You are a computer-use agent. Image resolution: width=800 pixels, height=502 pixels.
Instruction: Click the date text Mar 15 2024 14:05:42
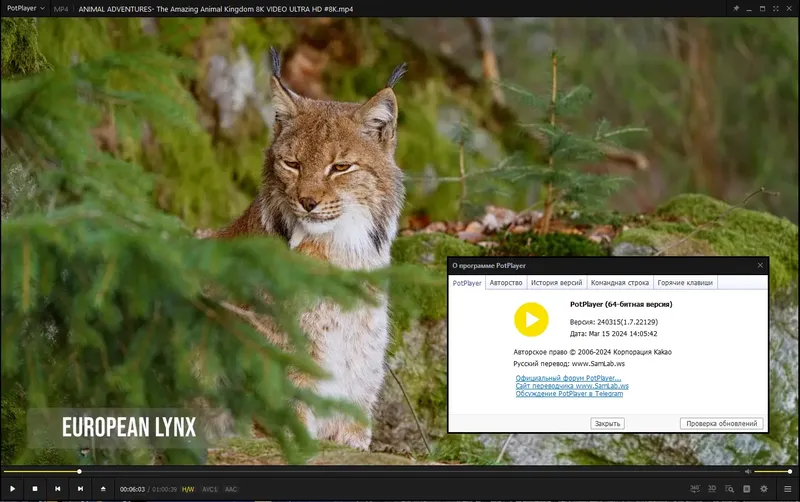coord(622,334)
